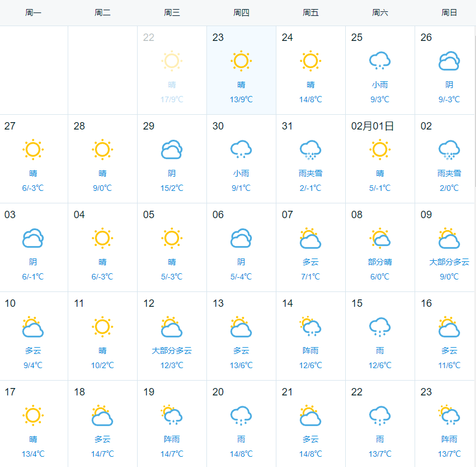The height and width of the screenshot is (467, 476).
Task: Click the 大部分多云 label on day 09
Action: click(449, 262)
